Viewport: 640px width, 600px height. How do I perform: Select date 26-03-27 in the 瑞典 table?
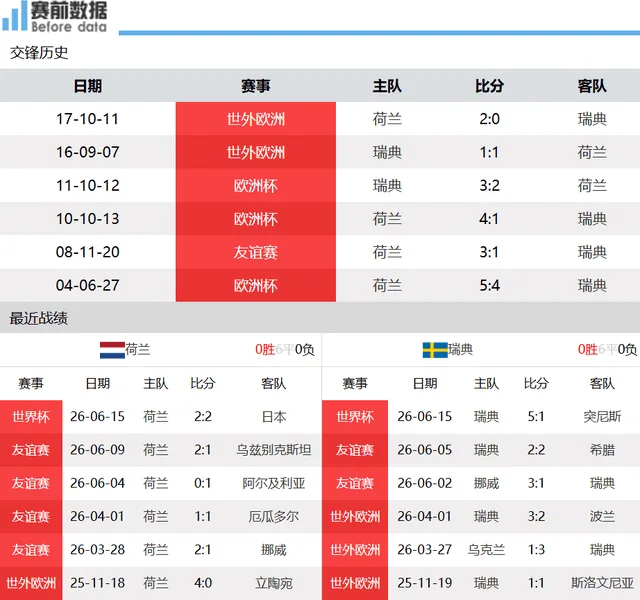pos(424,550)
